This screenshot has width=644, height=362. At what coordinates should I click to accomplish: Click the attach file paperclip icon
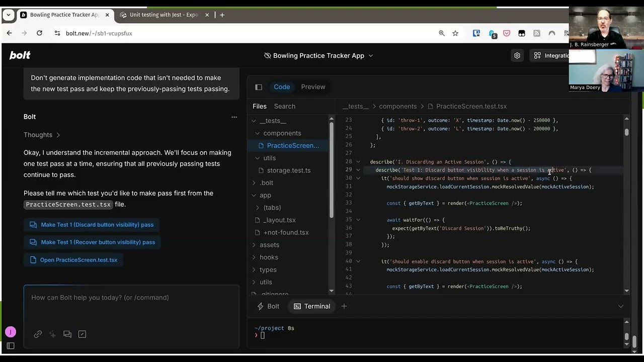click(38, 334)
